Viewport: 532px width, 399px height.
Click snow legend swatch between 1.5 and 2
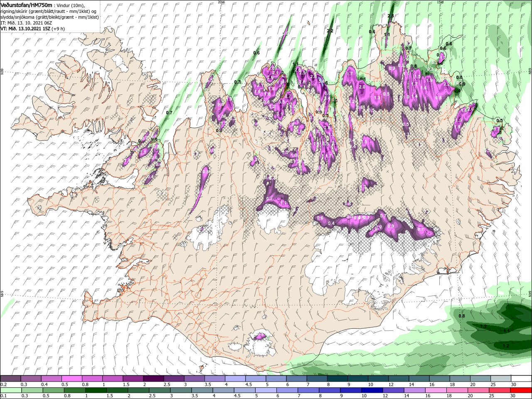[x=133, y=379]
